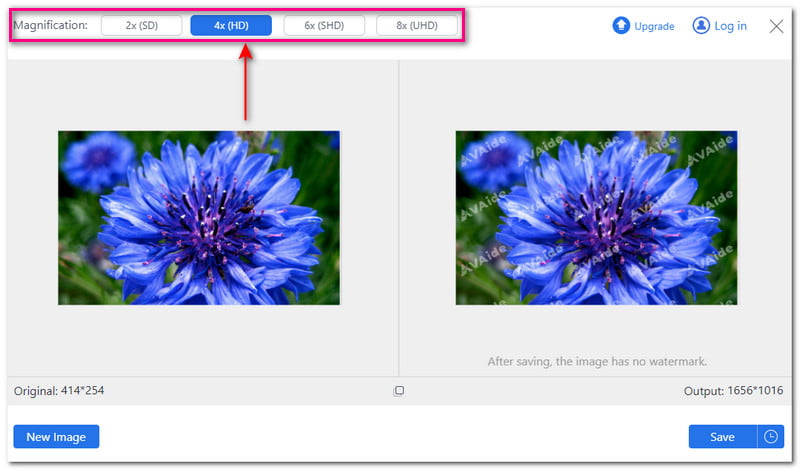
Task: Click the Original: 414*254 size text
Action: [x=59, y=390]
